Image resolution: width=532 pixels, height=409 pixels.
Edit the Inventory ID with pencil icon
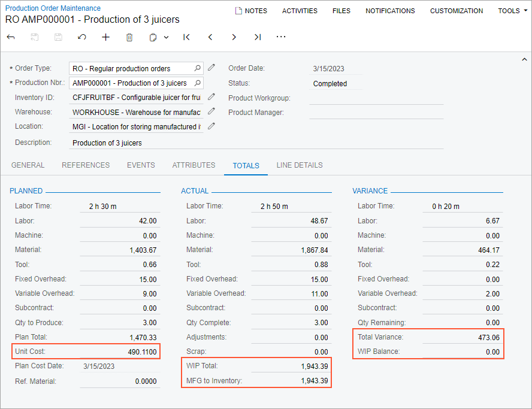click(211, 96)
